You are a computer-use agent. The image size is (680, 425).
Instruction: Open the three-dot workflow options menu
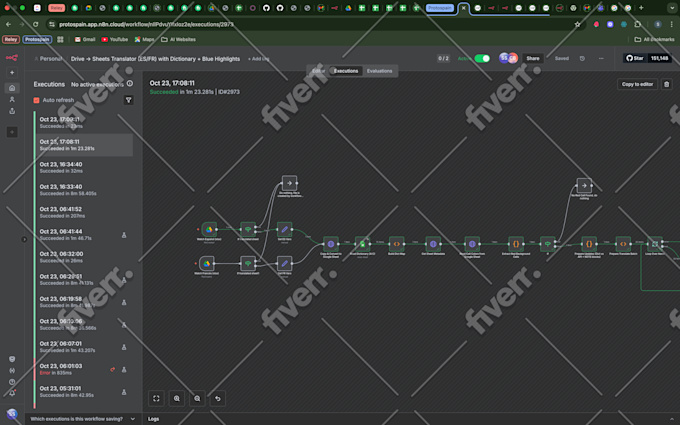click(601, 59)
